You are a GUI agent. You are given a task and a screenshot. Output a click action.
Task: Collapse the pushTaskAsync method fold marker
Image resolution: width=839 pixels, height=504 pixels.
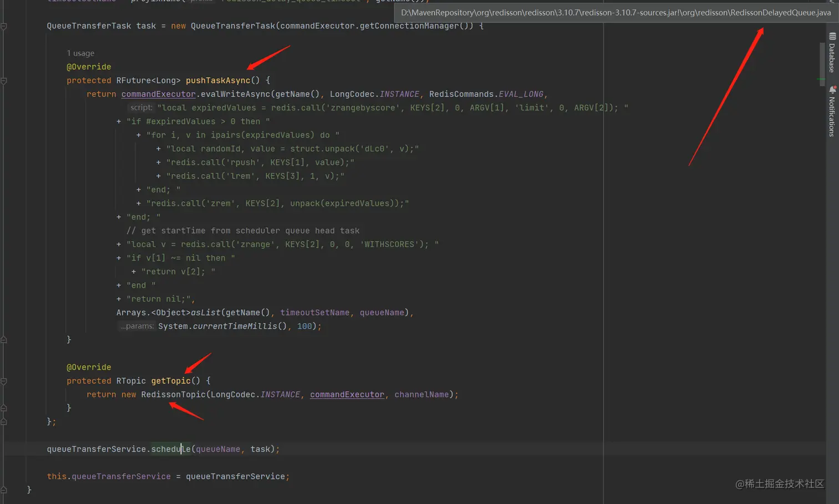pos(3,81)
